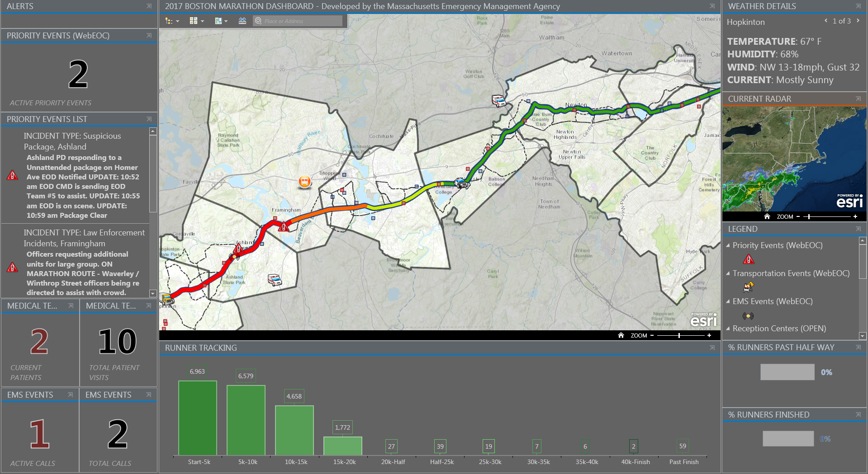Image resolution: width=868 pixels, height=474 pixels.
Task: Click the radar map zoom slider handle
Action: (x=809, y=216)
